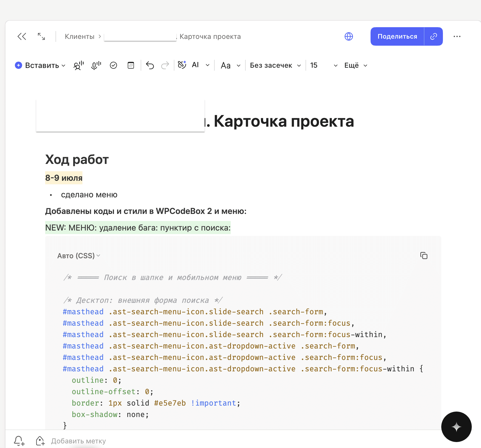Open the AI assistant floating sparkle button
The height and width of the screenshot is (448, 481).
pos(457,427)
